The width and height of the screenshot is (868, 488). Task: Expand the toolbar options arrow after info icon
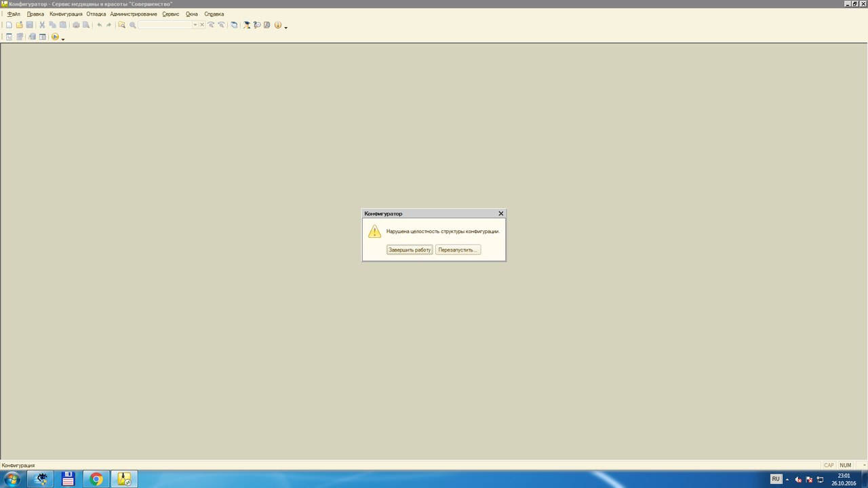pyautogui.click(x=286, y=27)
